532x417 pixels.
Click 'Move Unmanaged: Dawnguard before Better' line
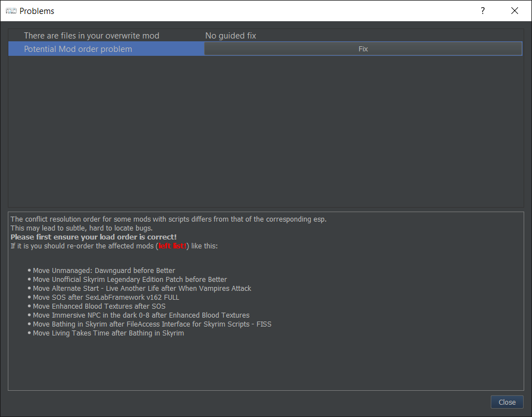tap(104, 271)
